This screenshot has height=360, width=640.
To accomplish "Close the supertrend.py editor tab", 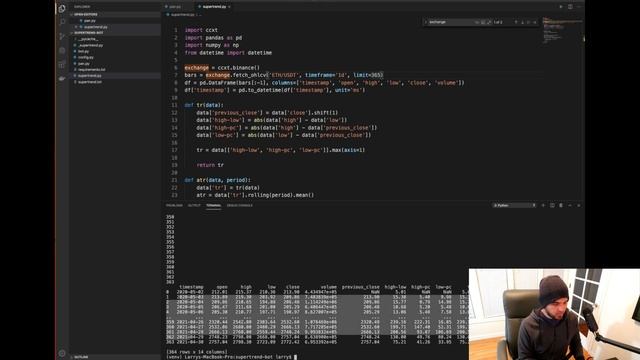I will pyautogui.click(x=229, y=7).
